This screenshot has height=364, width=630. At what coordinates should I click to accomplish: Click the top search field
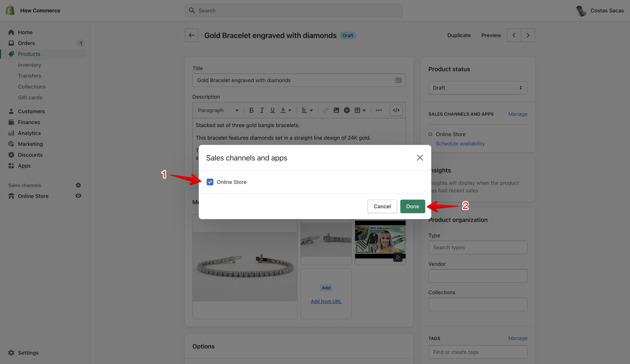294,10
